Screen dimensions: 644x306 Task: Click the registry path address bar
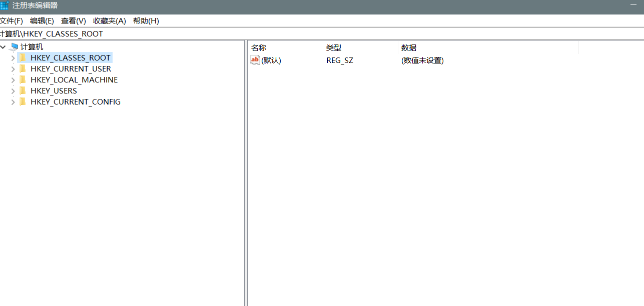pos(322,34)
